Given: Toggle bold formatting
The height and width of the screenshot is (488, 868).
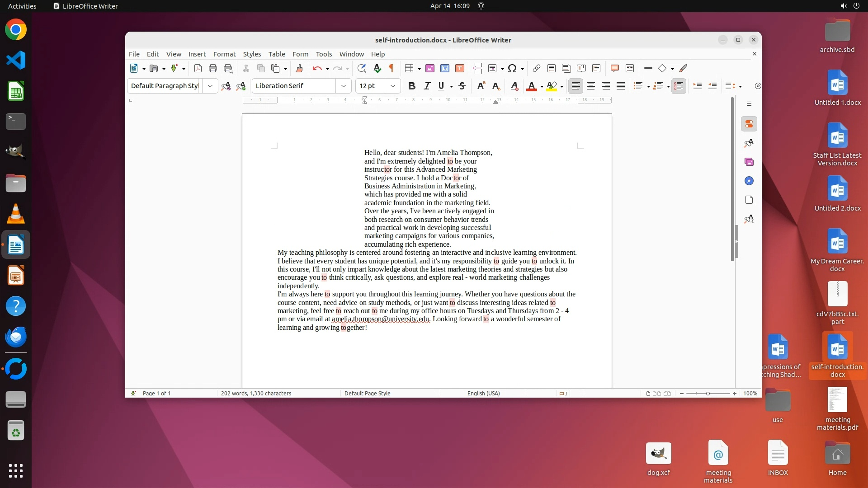Looking at the screenshot, I should click(x=411, y=86).
